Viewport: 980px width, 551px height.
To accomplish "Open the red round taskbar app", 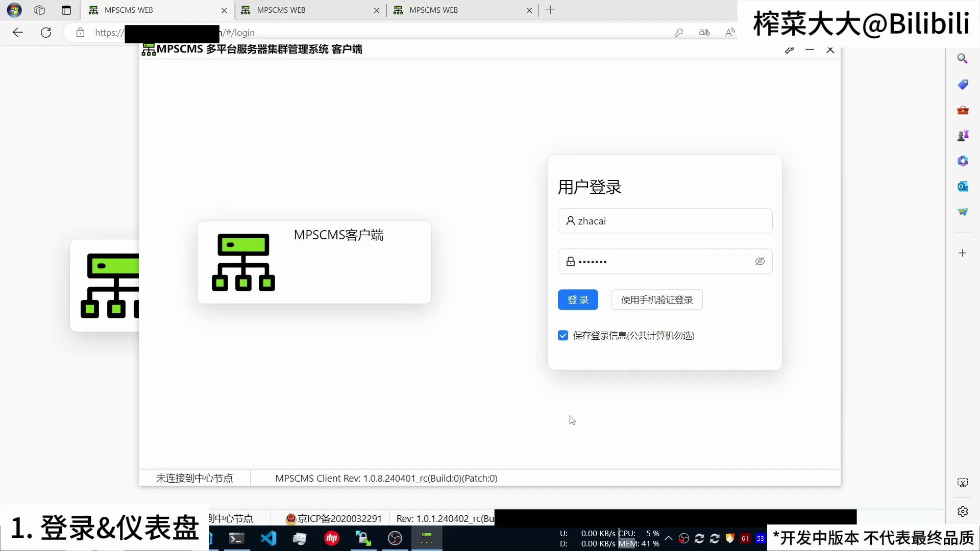I will (x=332, y=538).
